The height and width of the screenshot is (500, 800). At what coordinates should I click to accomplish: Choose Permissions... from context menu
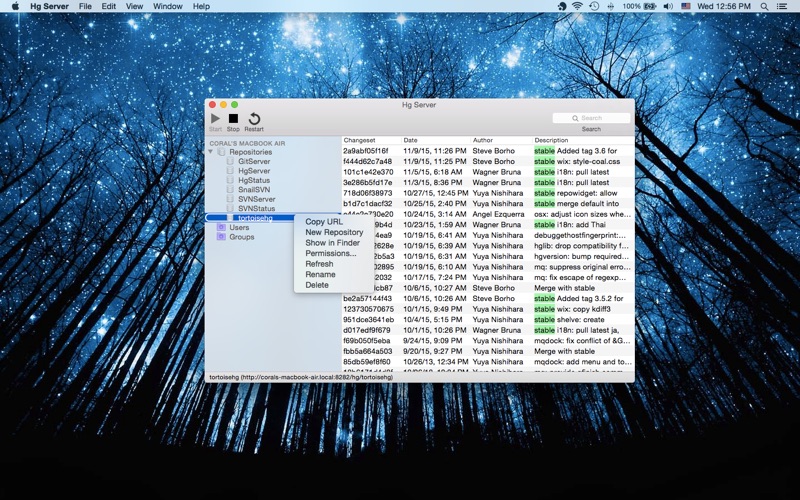(x=331, y=253)
